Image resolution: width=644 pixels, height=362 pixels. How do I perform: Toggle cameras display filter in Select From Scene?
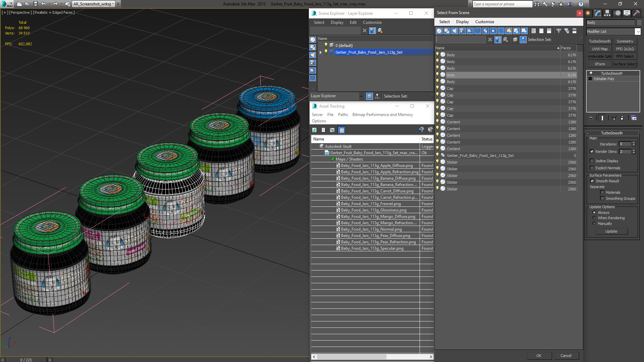462,31
